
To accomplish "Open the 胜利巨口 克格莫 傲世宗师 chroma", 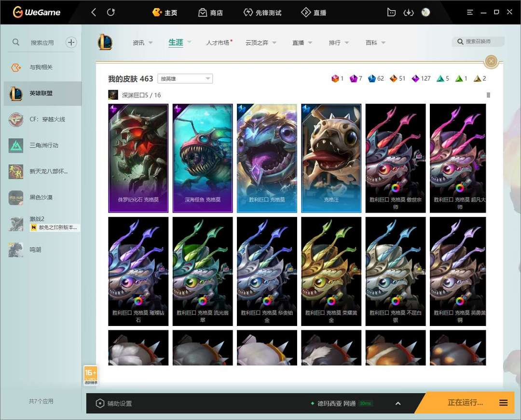I will pos(396,158).
